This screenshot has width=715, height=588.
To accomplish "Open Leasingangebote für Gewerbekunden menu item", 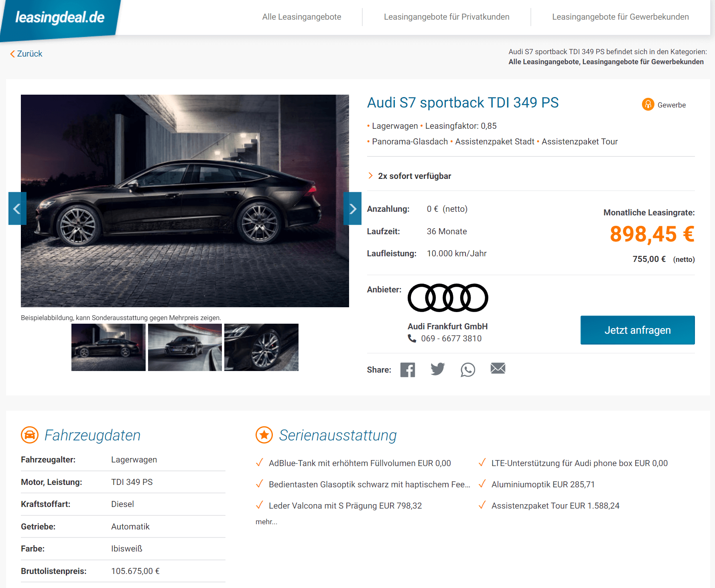I will point(620,17).
